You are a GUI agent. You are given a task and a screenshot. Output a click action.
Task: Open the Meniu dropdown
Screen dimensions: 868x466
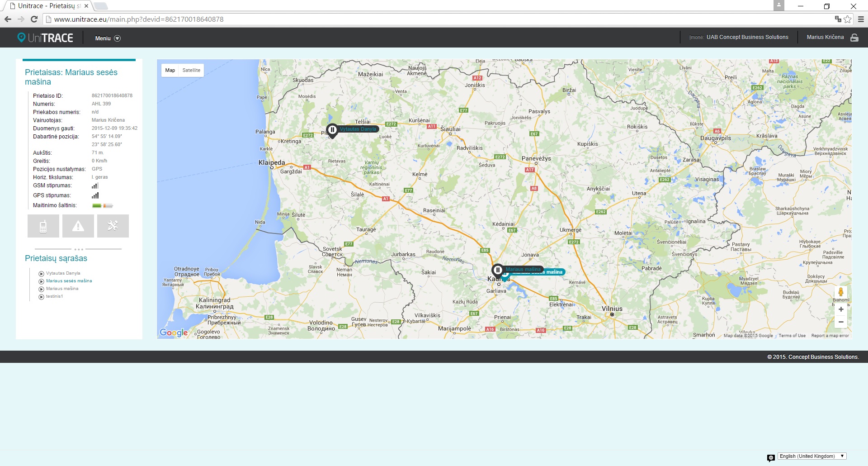[x=108, y=38]
